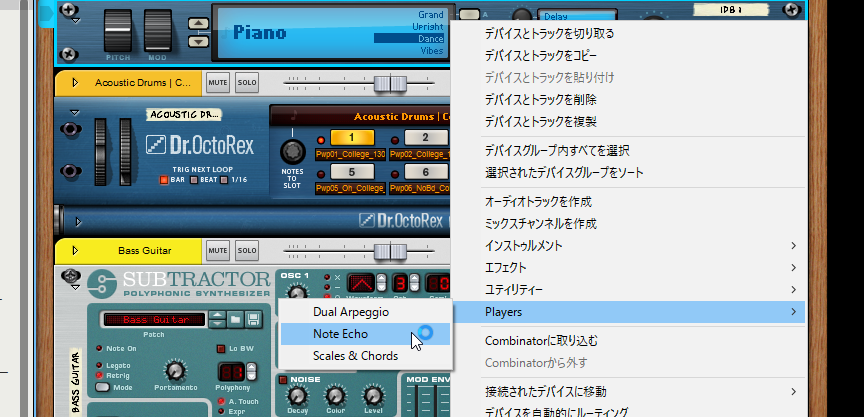Fold the Subtractor device with its triangle

coord(75,287)
